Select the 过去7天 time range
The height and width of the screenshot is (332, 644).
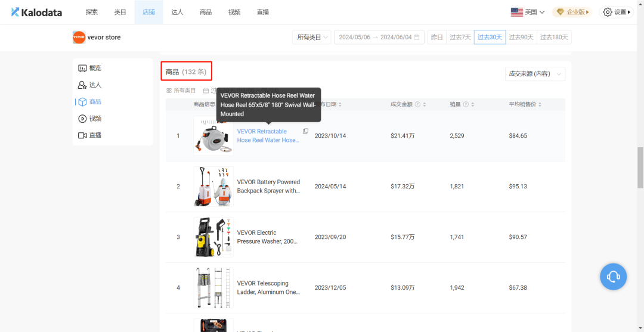(460, 38)
